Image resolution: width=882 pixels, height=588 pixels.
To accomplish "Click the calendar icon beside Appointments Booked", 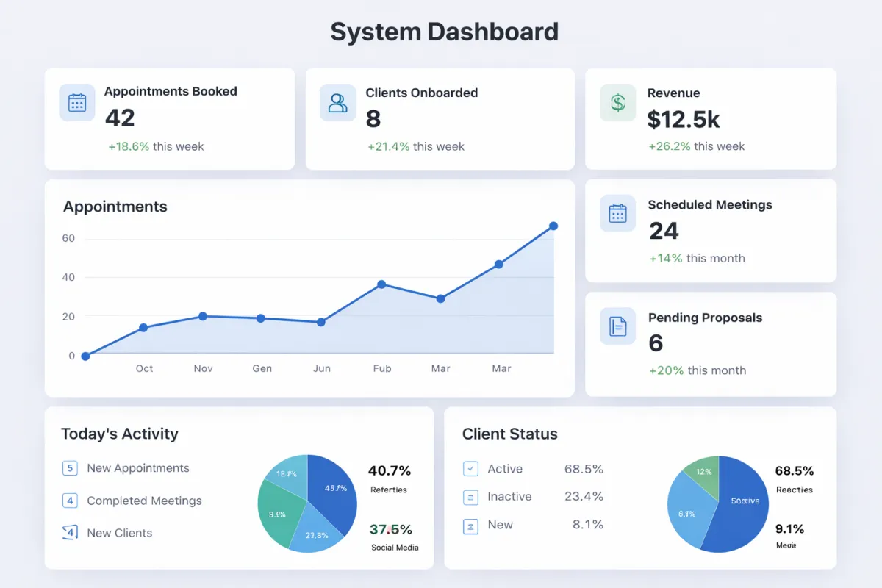I will click(x=77, y=102).
